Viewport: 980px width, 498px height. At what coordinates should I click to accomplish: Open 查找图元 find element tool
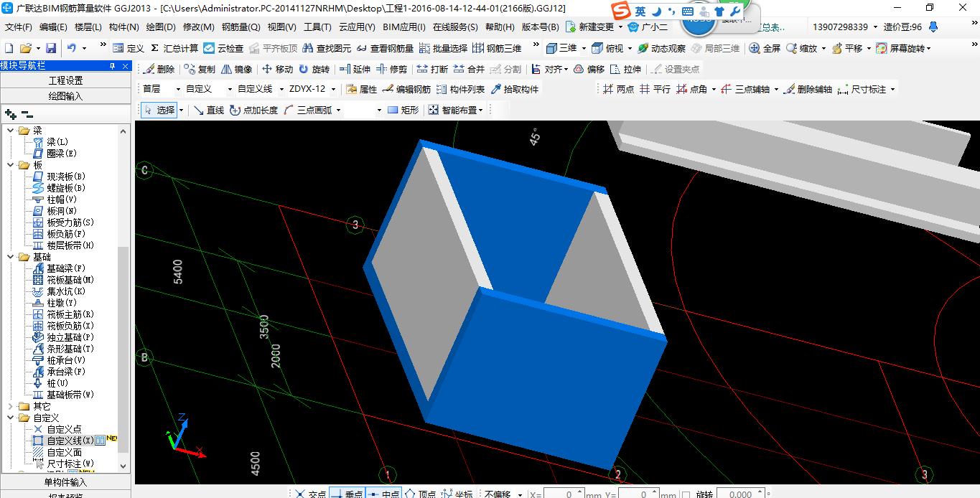click(327, 48)
